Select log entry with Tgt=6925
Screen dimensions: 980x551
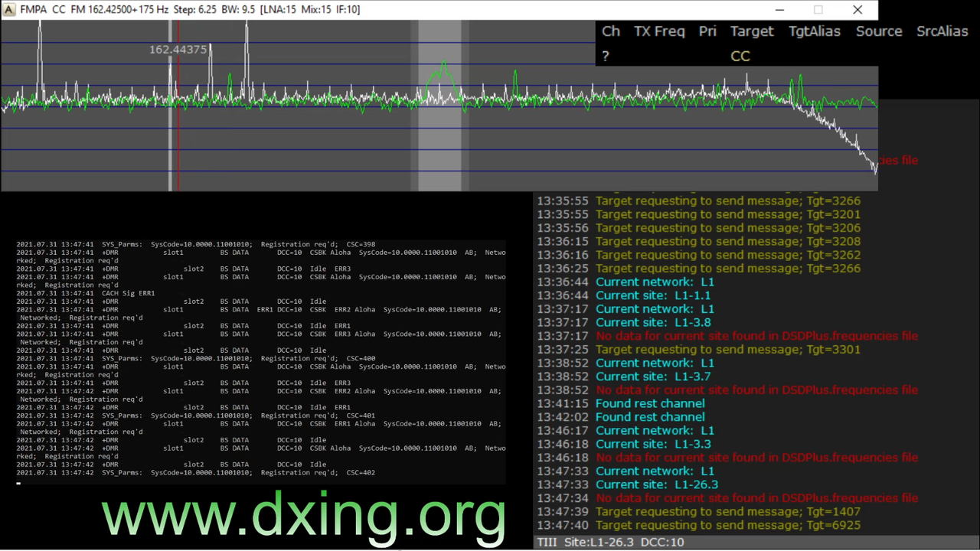pyautogui.click(x=698, y=526)
